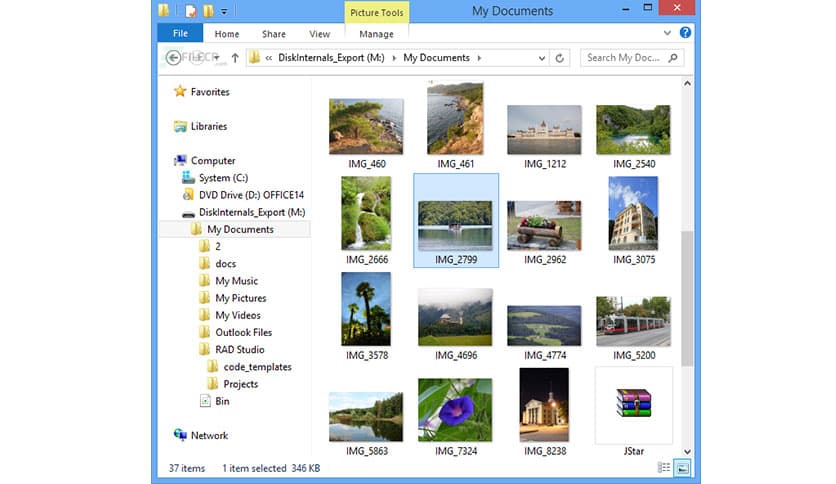
Task: Switch to Details view in status bar
Action: [x=664, y=468]
